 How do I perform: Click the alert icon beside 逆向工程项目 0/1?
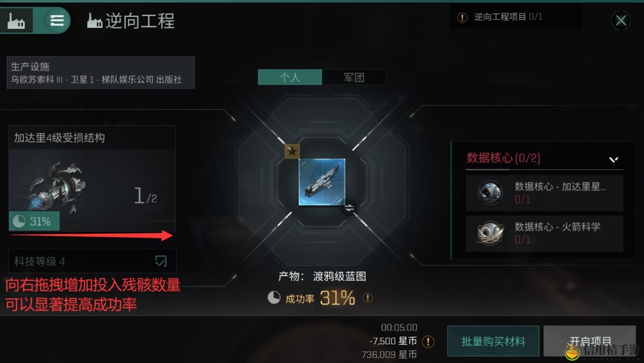(462, 17)
